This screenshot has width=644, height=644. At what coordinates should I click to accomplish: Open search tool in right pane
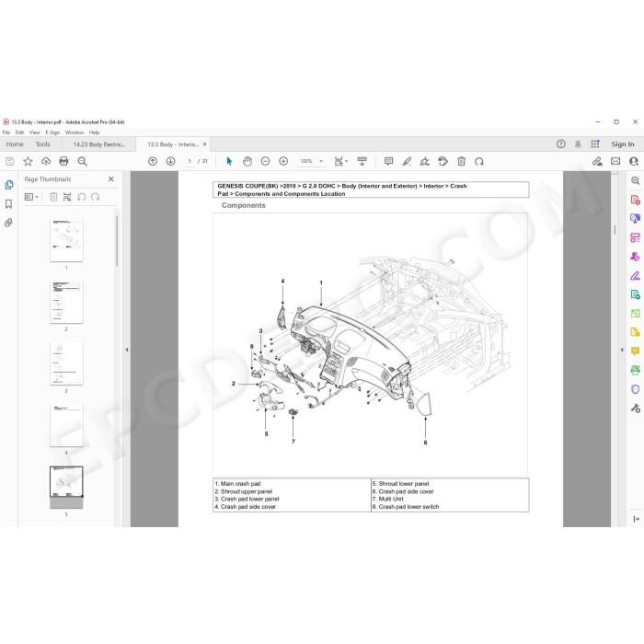(636, 180)
